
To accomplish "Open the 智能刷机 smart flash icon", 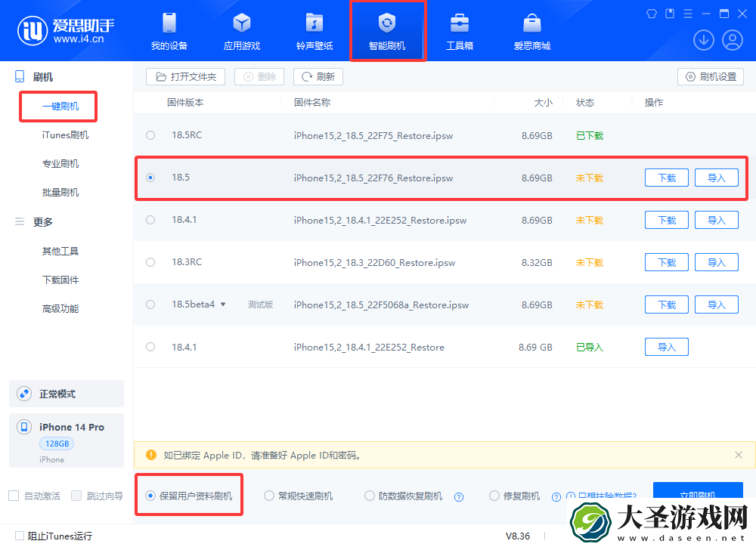I will pyautogui.click(x=386, y=23).
